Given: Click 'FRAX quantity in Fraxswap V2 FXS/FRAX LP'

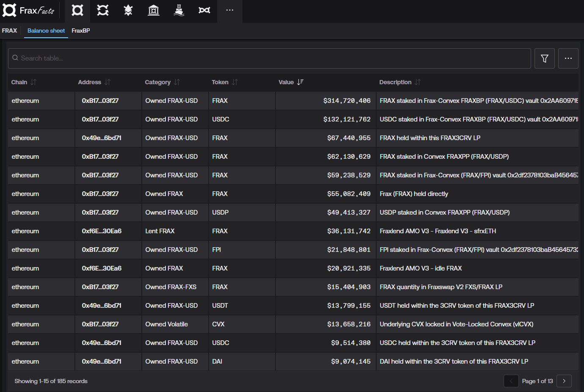Looking at the screenshot, I should point(441,287).
